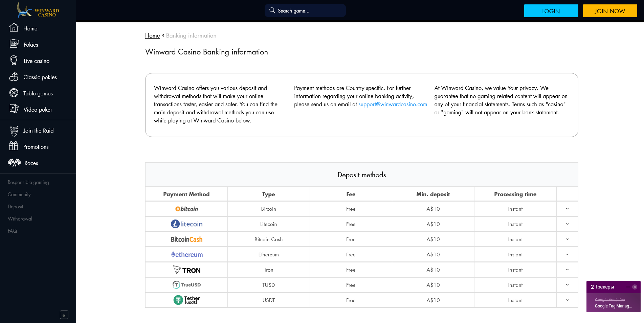Image resolution: width=644 pixels, height=323 pixels.
Task: Open the Races checkered flags icon
Action: tap(15, 163)
